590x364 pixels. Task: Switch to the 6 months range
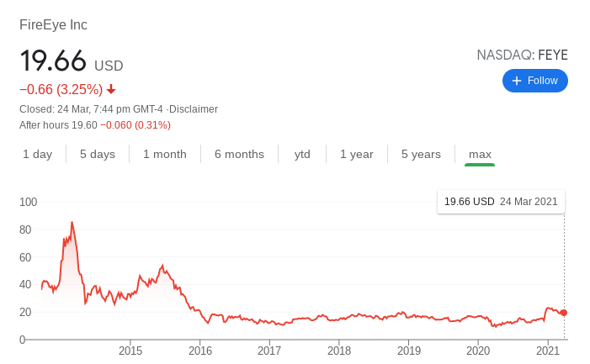pos(239,154)
